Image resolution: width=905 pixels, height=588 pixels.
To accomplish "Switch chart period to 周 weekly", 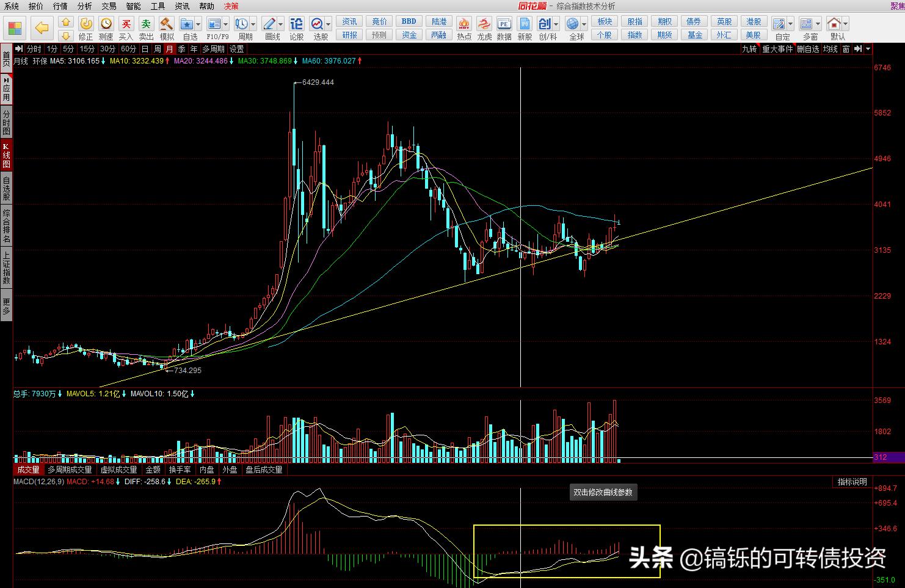I will [x=158, y=49].
